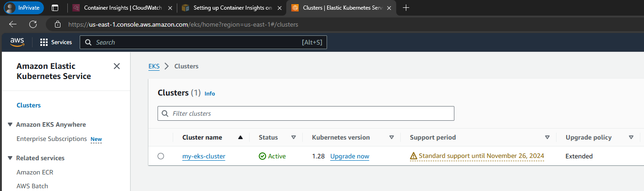Viewport: 644px width, 191px height.
Task: Collapse the Amazon EKS Anywhere section
Action: pyautogui.click(x=10, y=124)
